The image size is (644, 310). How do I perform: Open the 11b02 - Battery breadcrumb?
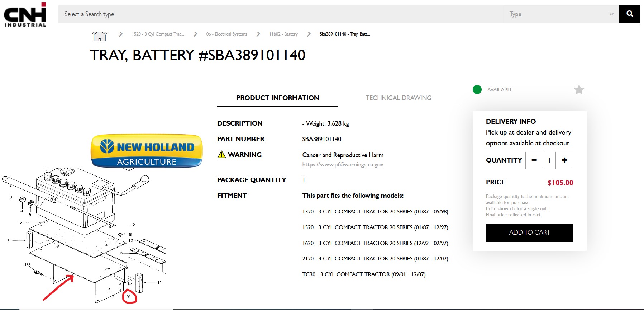pos(283,34)
